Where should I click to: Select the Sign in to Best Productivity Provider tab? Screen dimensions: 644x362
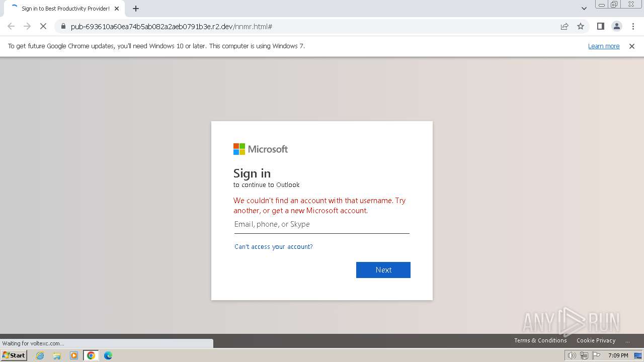tap(64, 9)
